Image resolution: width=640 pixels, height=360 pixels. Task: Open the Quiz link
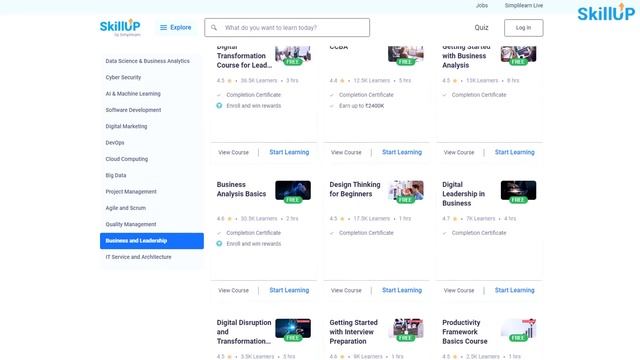pos(481,27)
